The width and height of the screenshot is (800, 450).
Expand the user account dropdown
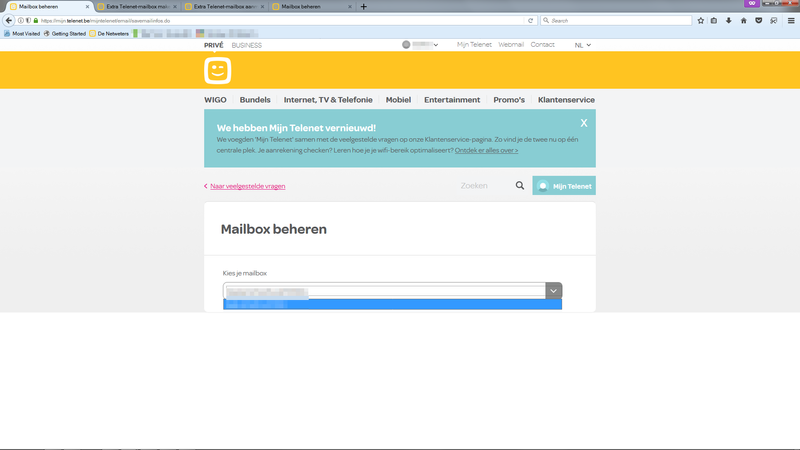point(420,45)
